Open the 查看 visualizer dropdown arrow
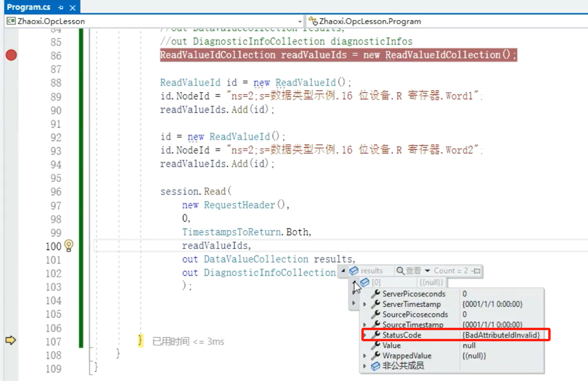Image resolution: width=588 pixels, height=381 pixels. pos(427,271)
